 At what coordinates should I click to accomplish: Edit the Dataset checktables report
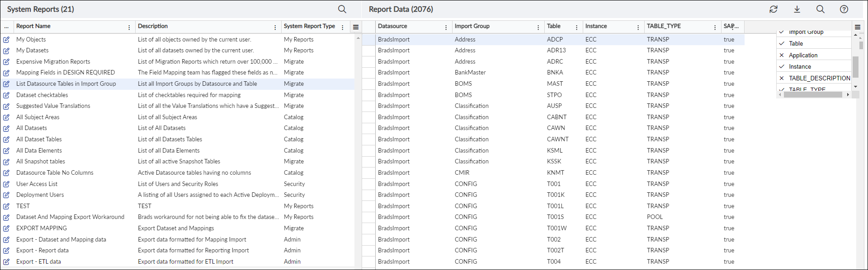[x=6, y=95]
